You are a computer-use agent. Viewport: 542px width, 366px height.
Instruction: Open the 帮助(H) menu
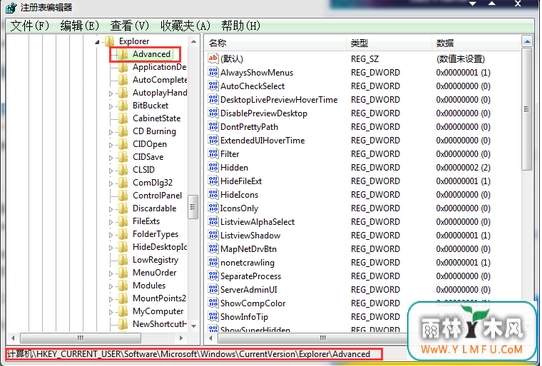[241, 26]
